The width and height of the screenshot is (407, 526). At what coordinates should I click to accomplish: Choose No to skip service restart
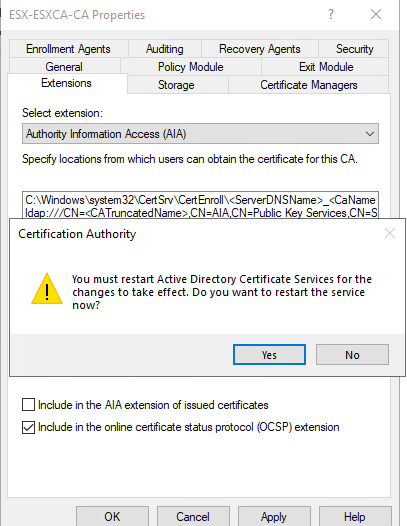pyautogui.click(x=352, y=355)
